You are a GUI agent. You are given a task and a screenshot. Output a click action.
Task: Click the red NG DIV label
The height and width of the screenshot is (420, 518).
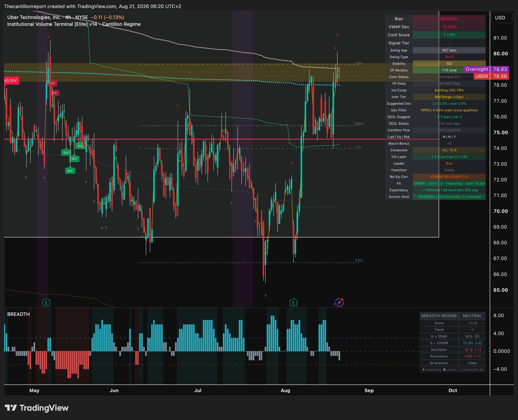coord(11,81)
